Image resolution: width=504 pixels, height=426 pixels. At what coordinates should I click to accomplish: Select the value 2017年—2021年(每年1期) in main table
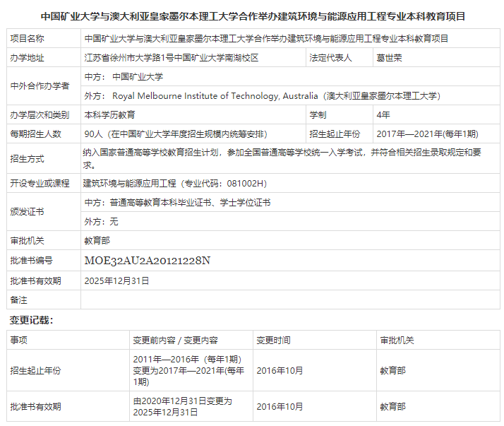(x=428, y=134)
